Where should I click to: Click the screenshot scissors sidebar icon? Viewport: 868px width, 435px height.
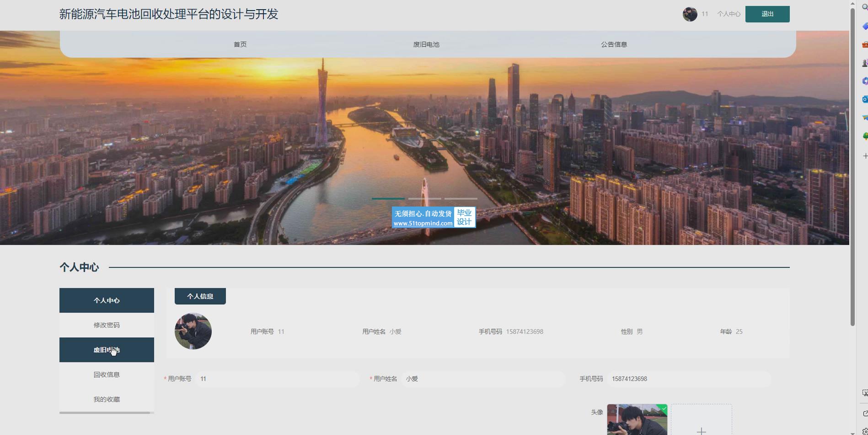[864, 393]
